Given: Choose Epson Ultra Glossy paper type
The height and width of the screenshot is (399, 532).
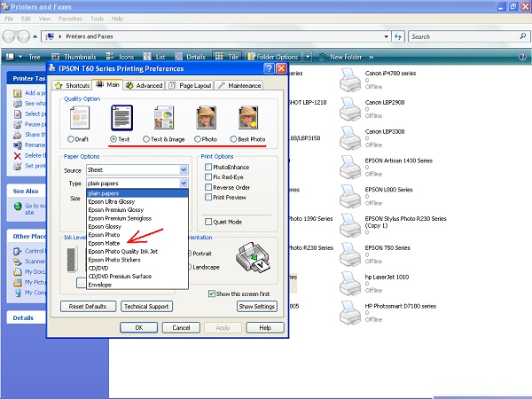Looking at the screenshot, I should point(137,201).
